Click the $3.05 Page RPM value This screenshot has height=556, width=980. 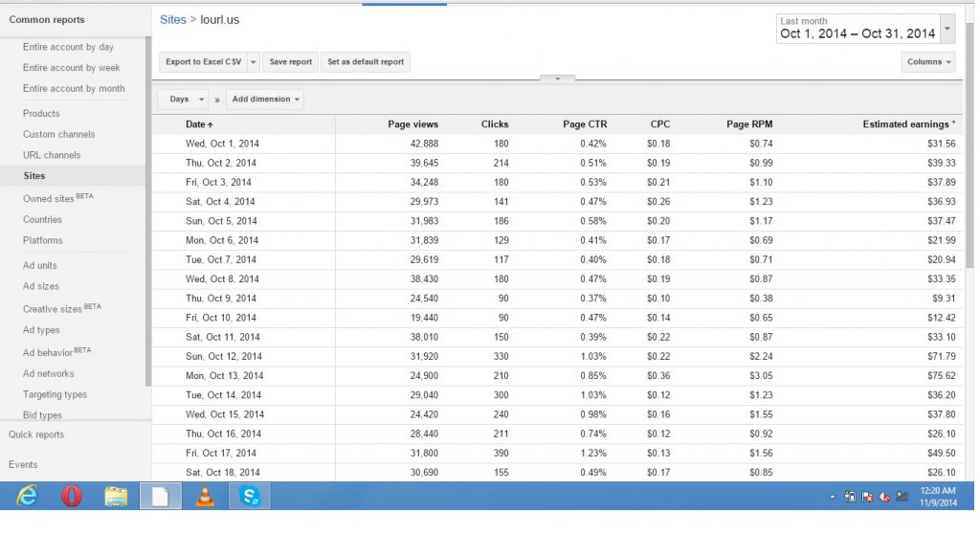[761, 376]
